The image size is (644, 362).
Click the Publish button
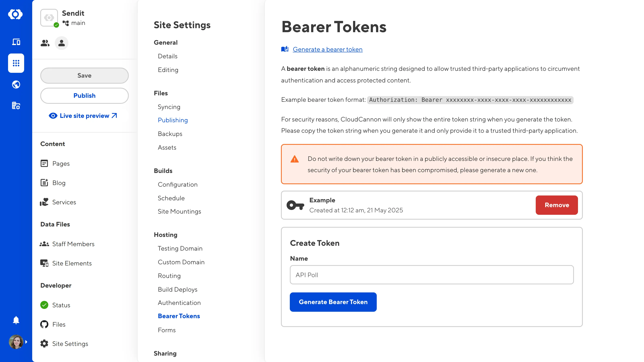(x=84, y=96)
